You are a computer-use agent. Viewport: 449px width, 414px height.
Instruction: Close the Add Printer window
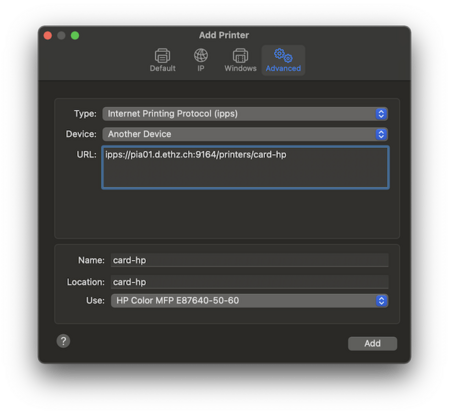(x=48, y=35)
